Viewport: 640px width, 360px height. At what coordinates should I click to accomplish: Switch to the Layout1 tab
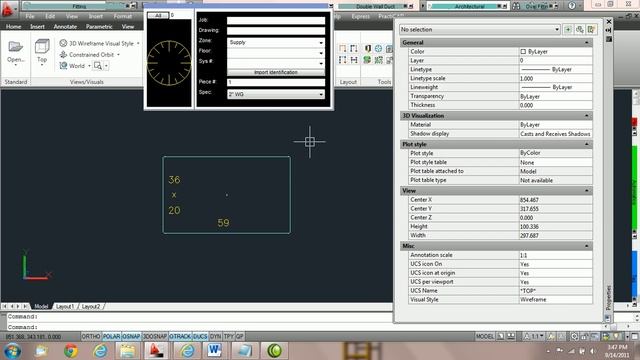click(65, 306)
